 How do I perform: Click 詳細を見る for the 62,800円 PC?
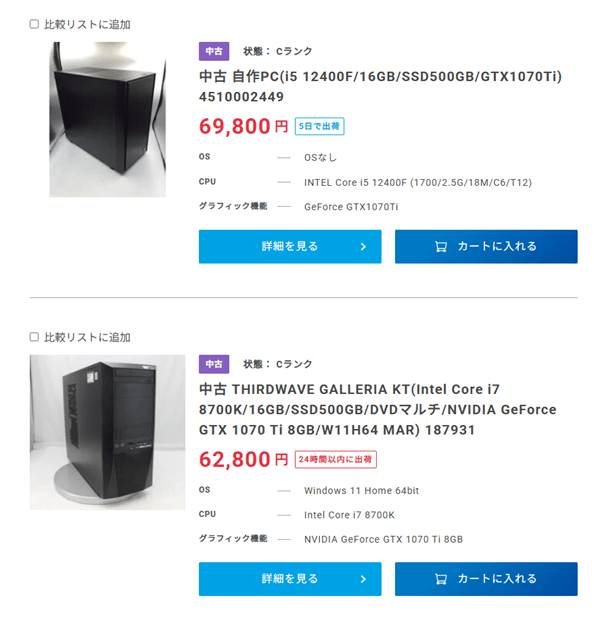tap(290, 579)
